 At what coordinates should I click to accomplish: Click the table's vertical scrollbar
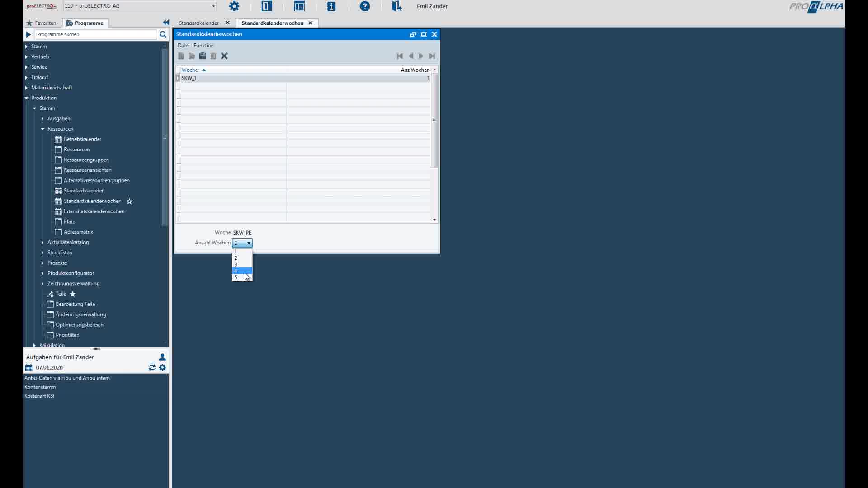click(x=434, y=121)
